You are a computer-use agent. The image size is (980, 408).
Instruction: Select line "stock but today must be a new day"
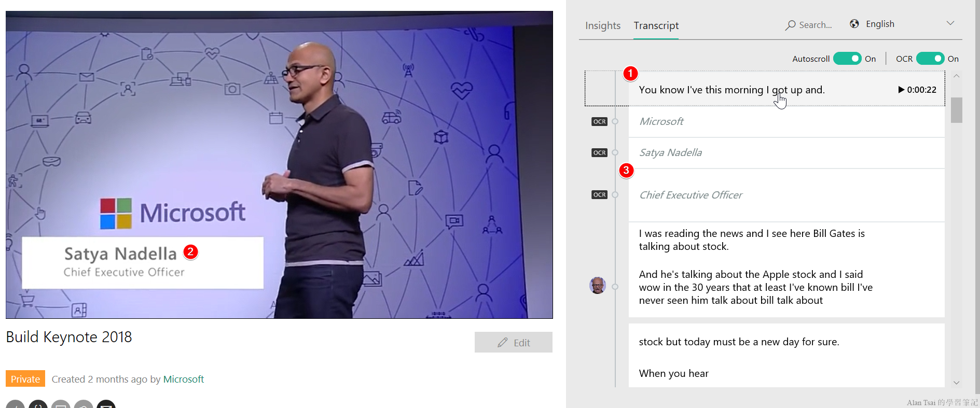[739, 342]
